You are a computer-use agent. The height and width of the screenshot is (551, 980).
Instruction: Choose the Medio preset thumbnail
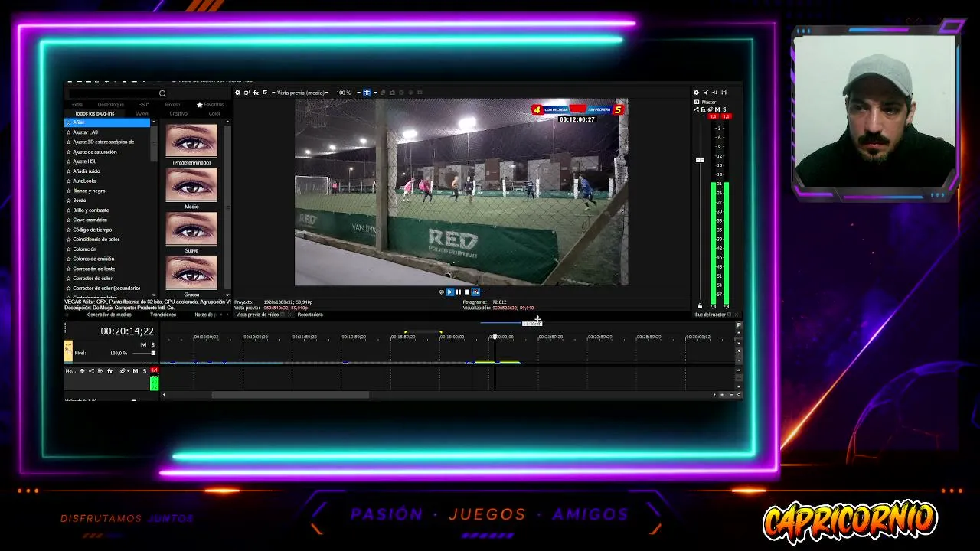point(191,185)
